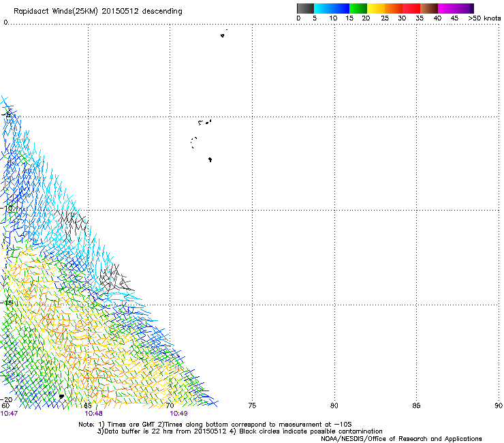The height and width of the screenshot is (443, 504).
Task: Select the '75' longitude axis label
Action: coord(252,406)
